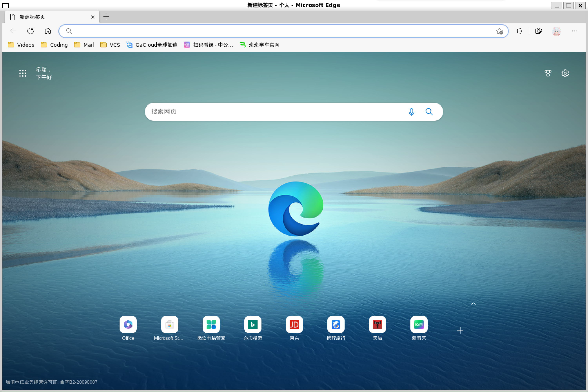Open the Extensions puzzle icon
The width and height of the screenshot is (588, 392).
tap(520, 31)
